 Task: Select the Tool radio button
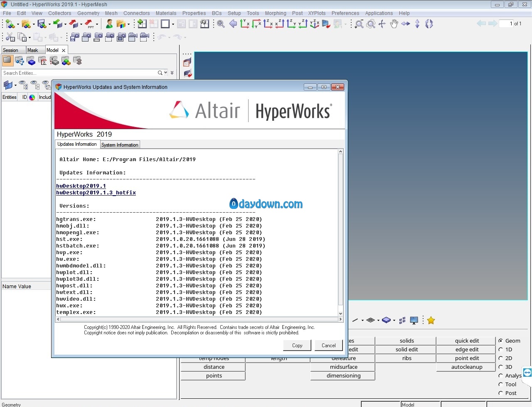(x=501, y=384)
